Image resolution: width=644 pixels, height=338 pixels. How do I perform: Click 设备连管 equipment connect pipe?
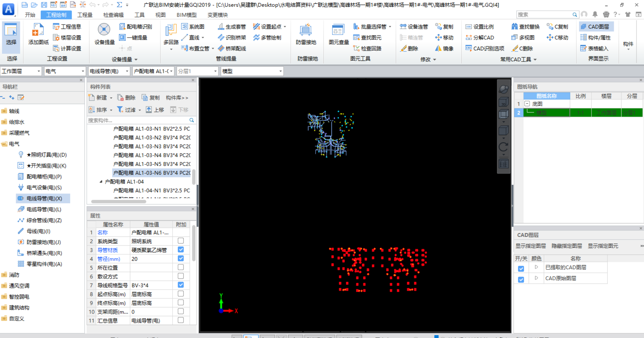[x=414, y=27]
